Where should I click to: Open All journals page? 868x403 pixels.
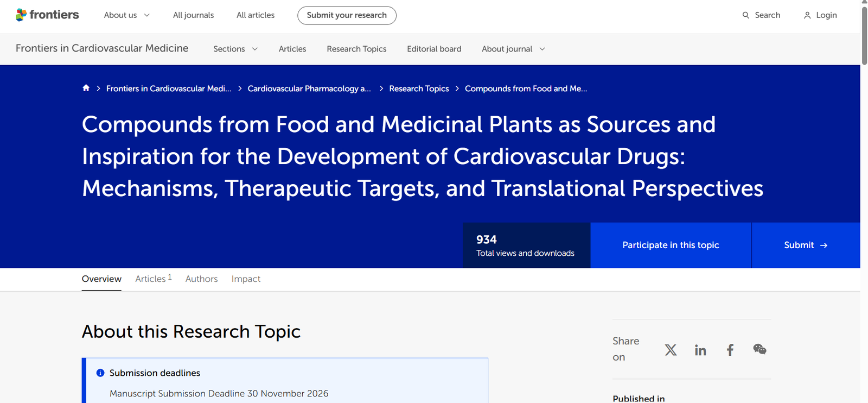193,15
